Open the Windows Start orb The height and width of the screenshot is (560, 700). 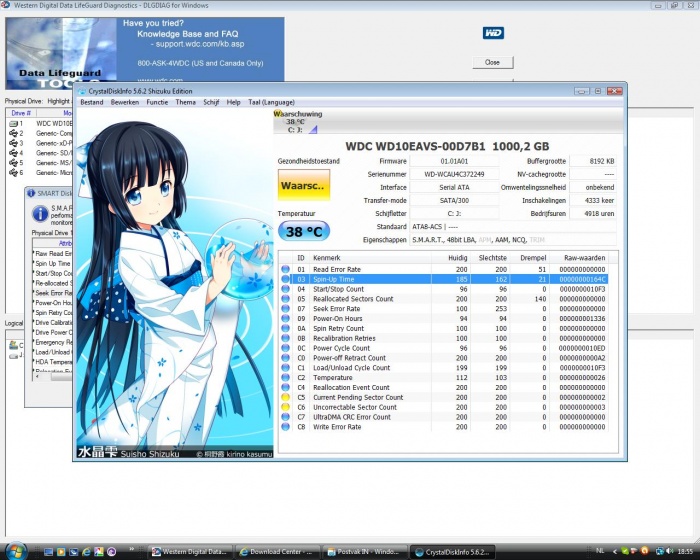17,550
